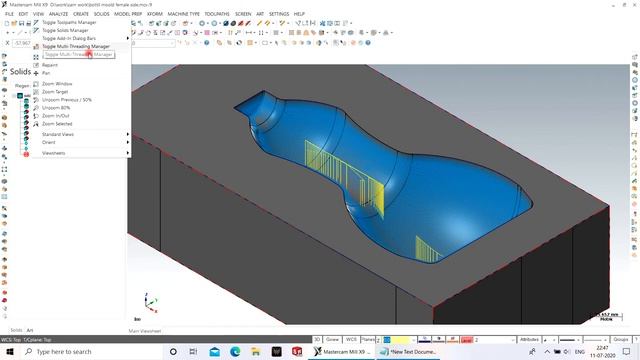Click the Gview button in status bar
Viewport: 640px width, 360px height.
pos(332,340)
